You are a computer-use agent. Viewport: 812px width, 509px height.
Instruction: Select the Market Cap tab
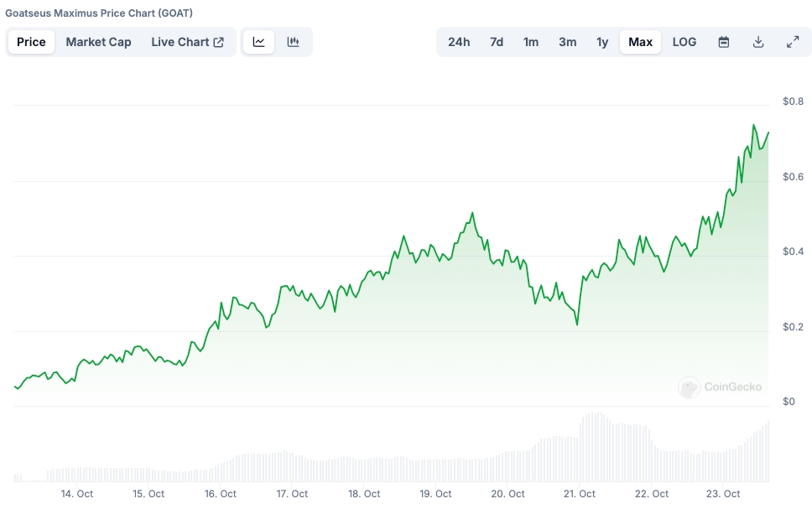click(x=98, y=42)
